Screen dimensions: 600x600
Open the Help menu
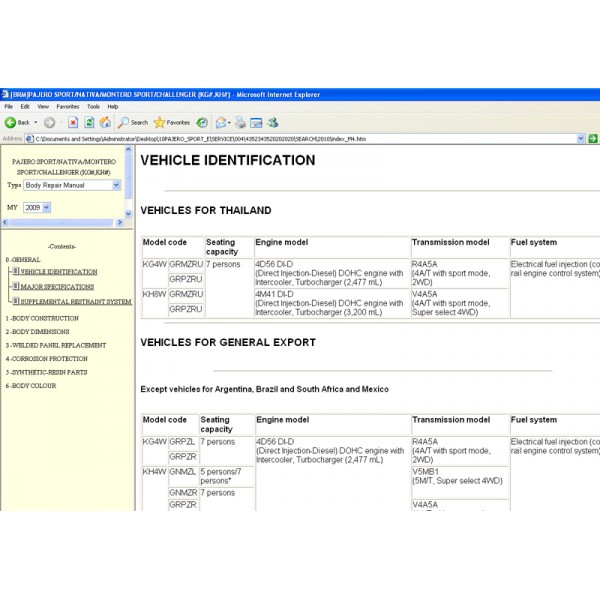click(112, 106)
